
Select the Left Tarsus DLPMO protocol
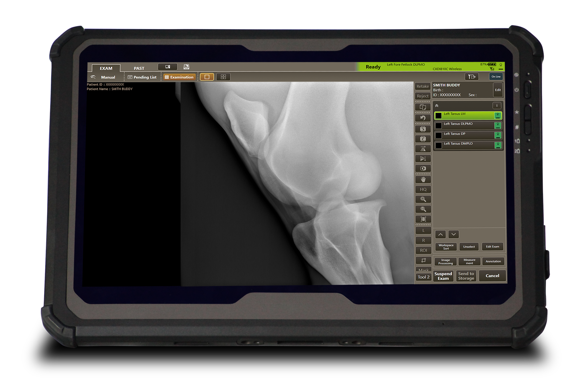468,125
